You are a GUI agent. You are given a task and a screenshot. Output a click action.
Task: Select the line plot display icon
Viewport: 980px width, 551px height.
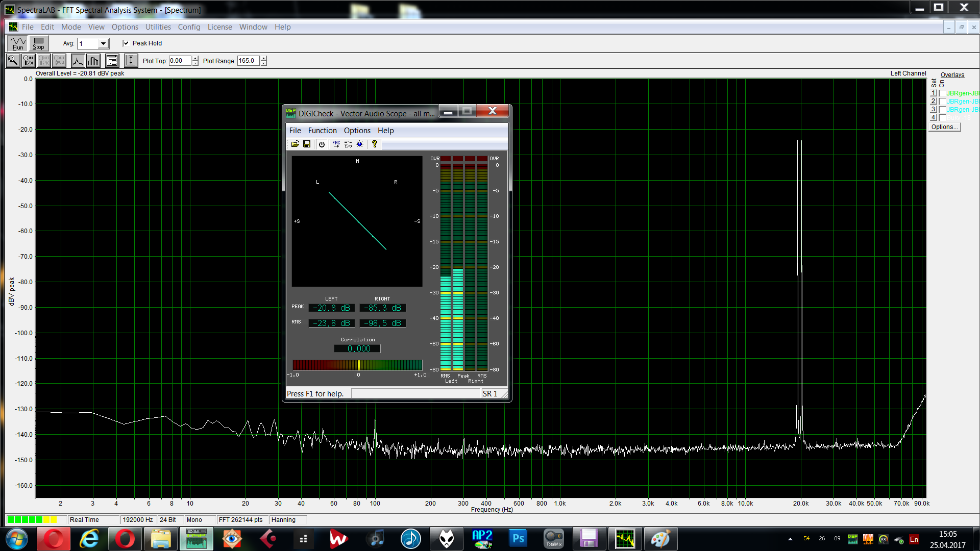pyautogui.click(x=78, y=61)
